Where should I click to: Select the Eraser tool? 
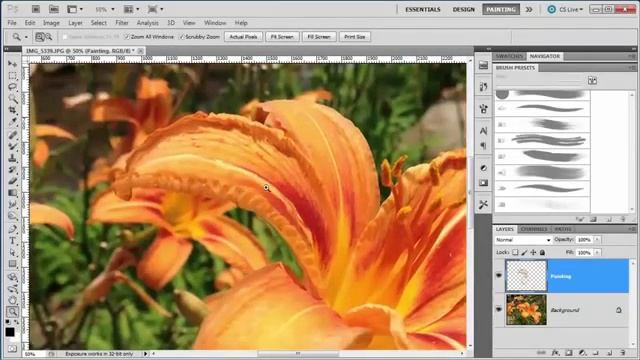point(13,181)
